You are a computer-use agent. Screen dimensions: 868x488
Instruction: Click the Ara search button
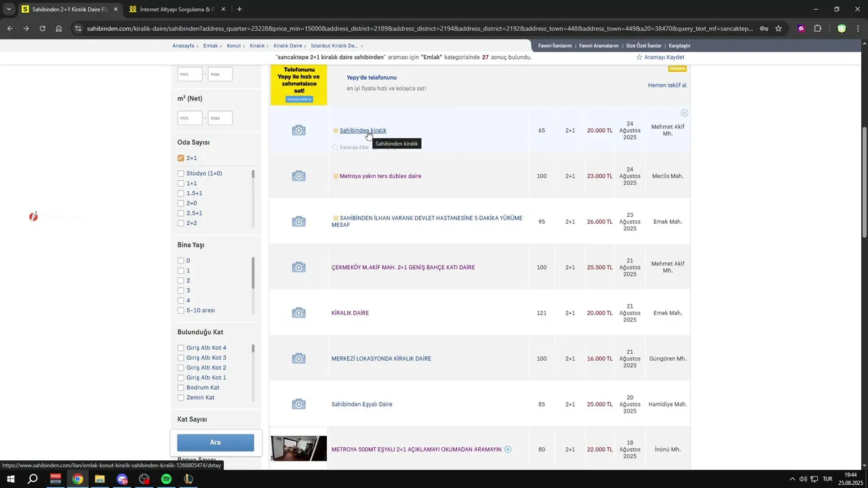pos(216,443)
